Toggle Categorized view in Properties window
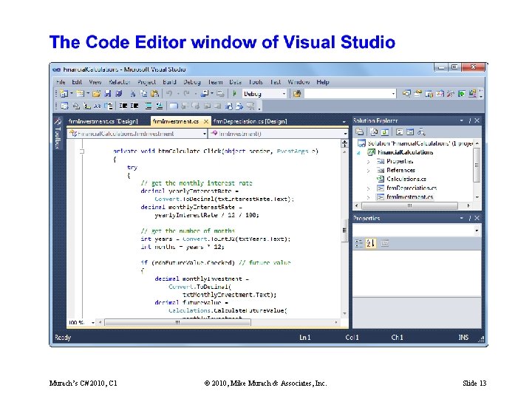532x399 pixels. 358,243
